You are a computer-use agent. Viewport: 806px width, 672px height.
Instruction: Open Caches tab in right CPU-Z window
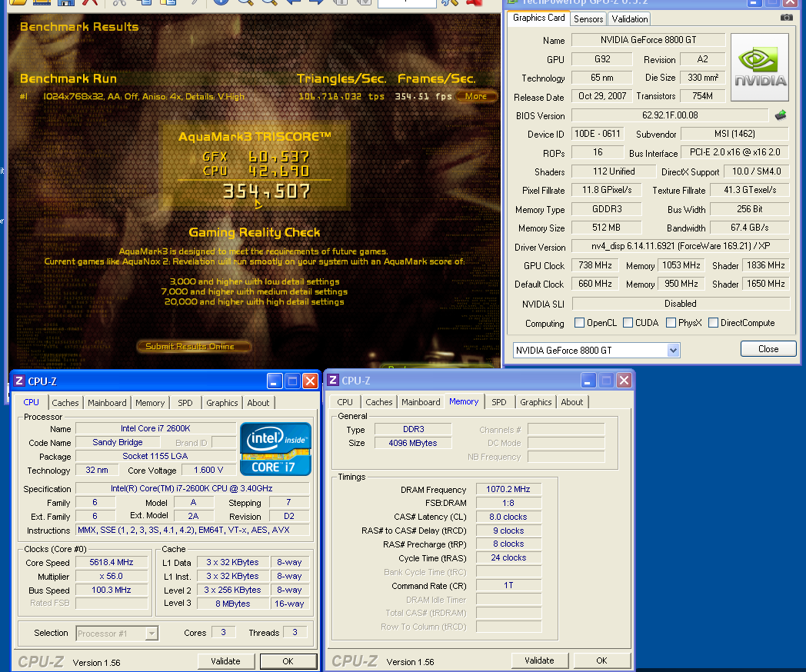pos(379,402)
